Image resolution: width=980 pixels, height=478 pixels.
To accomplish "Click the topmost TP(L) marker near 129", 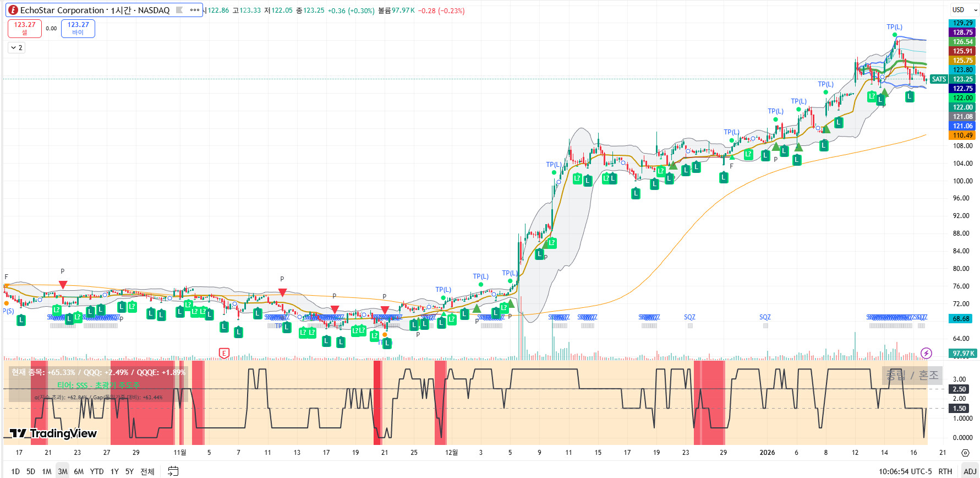I will click(x=894, y=27).
